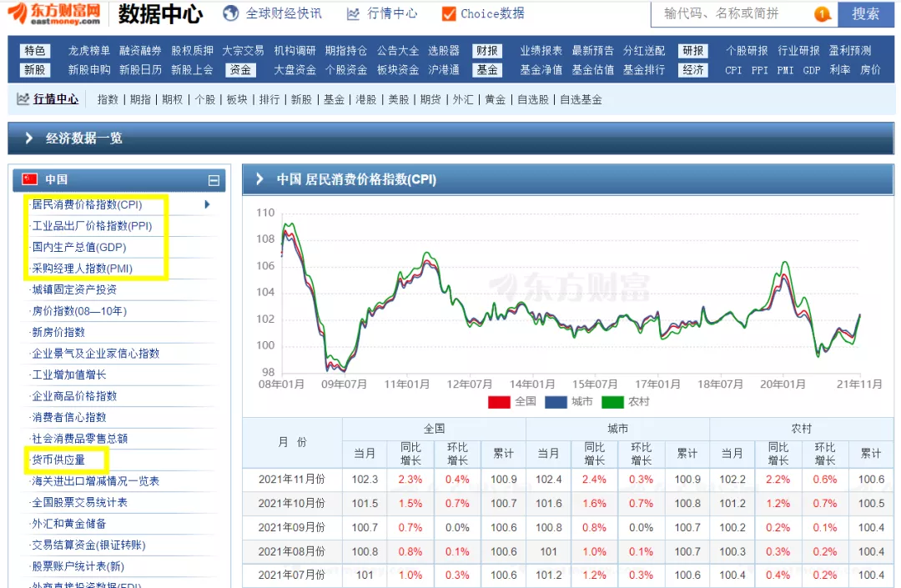The height and width of the screenshot is (588, 901).
Task: Switch to the 研报 tab
Action: (692, 50)
